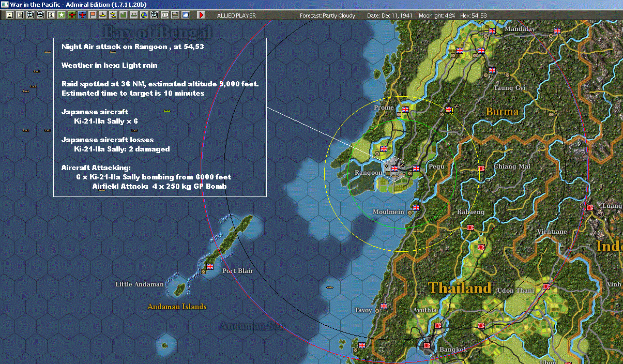Click the globe toolbar icon
This screenshot has height=364, width=623.
(x=144, y=16)
